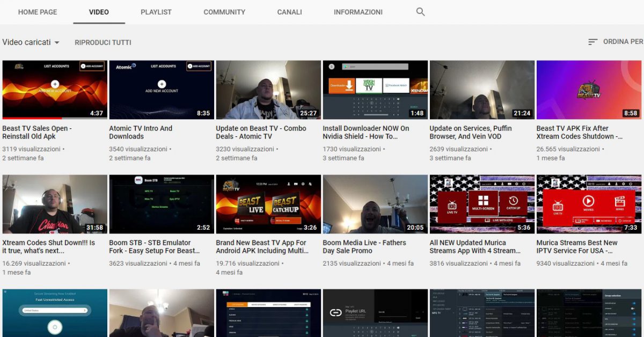The width and height of the screenshot is (644, 337).
Task: Play the 31:58 Xtream Codes Shut Down thumbnail
Action: (55, 204)
